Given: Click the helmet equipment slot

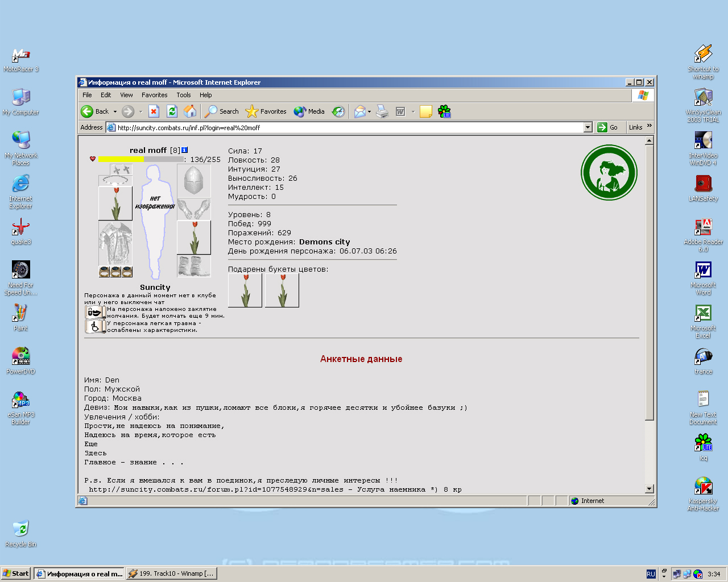Looking at the screenshot, I should coord(194,181).
